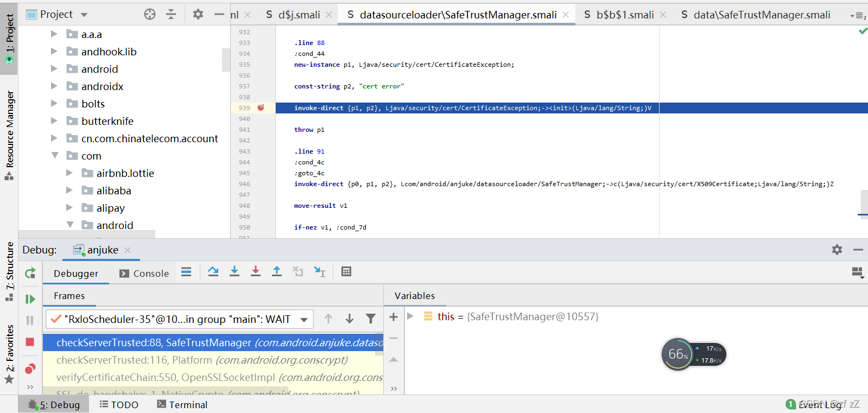Expand the a.a.a package
Image resolution: width=868 pixels, height=413 pixels.
click(x=54, y=34)
